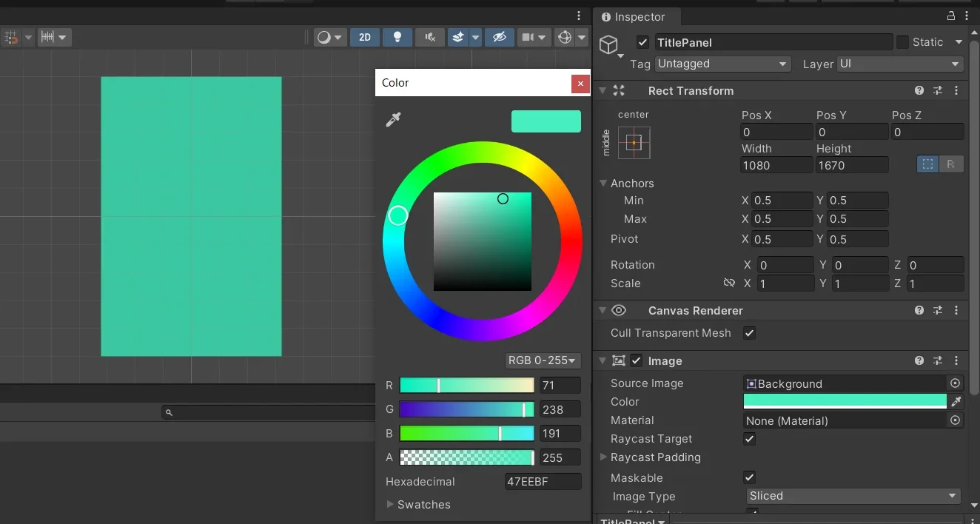
Task: Click the Height field showing 1670
Action: pyautogui.click(x=852, y=165)
